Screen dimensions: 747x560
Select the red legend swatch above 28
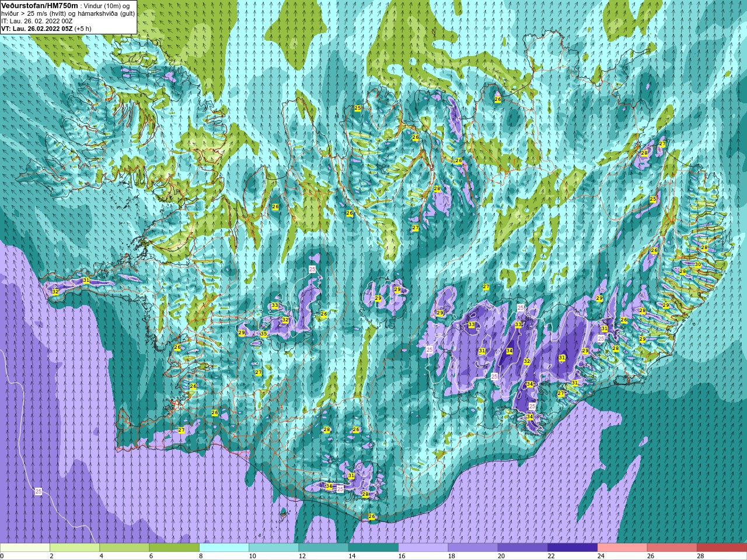click(x=722, y=548)
